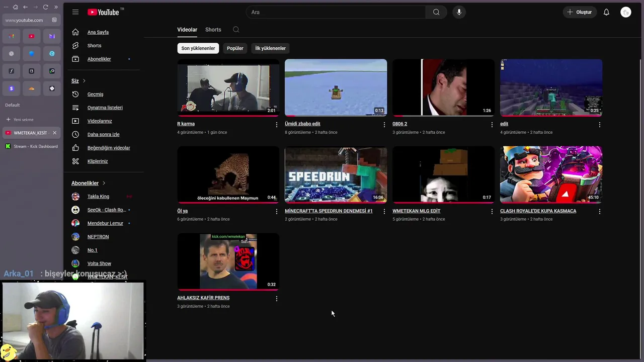Click MİNECRAFT'TA SPEEDRUN DENEMESİ #1 title

[x=329, y=211]
